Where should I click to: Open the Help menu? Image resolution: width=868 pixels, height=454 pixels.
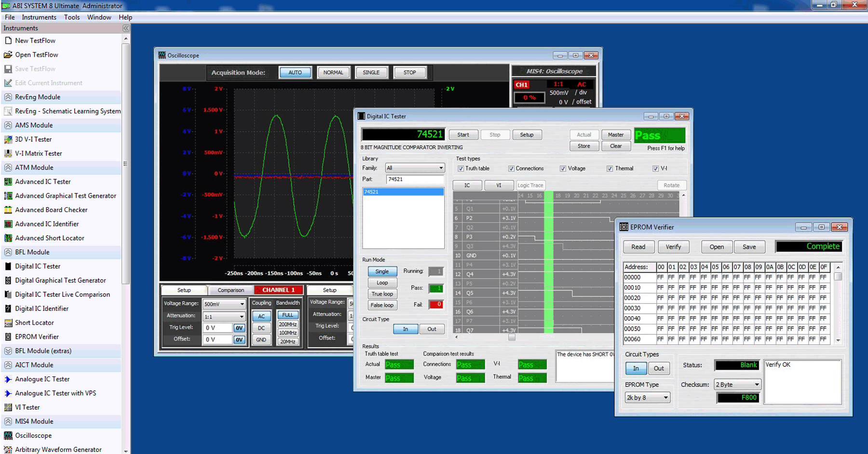[125, 17]
